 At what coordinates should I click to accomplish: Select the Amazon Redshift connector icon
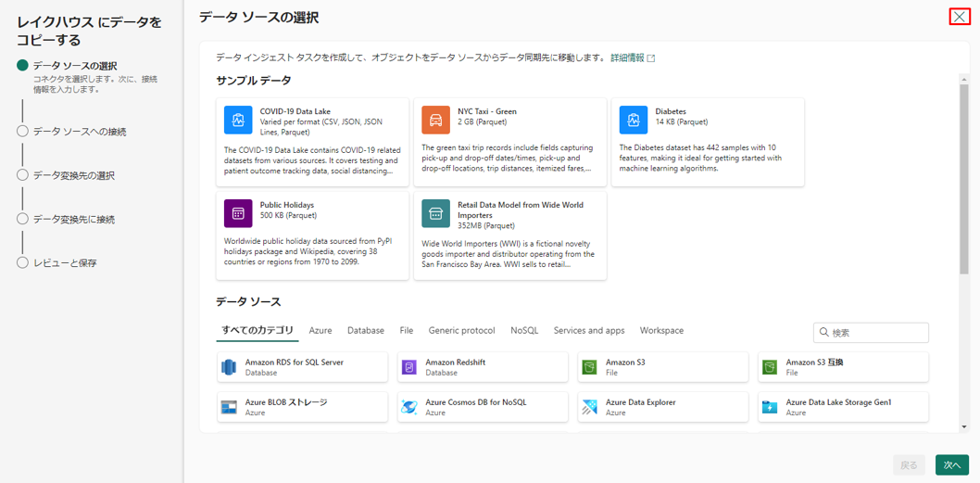pyautogui.click(x=409, y=368)
